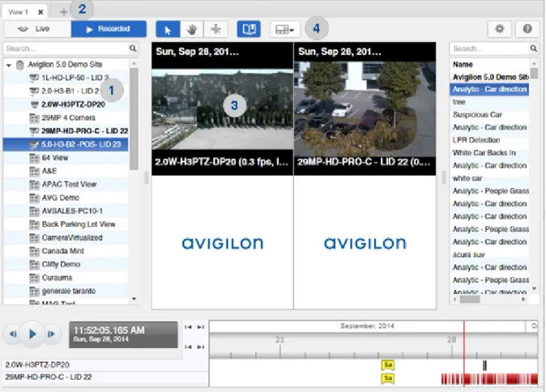Open the view layout dropdown
The width and height of the screenshot is (546, 392).
[x=285, y=29]
